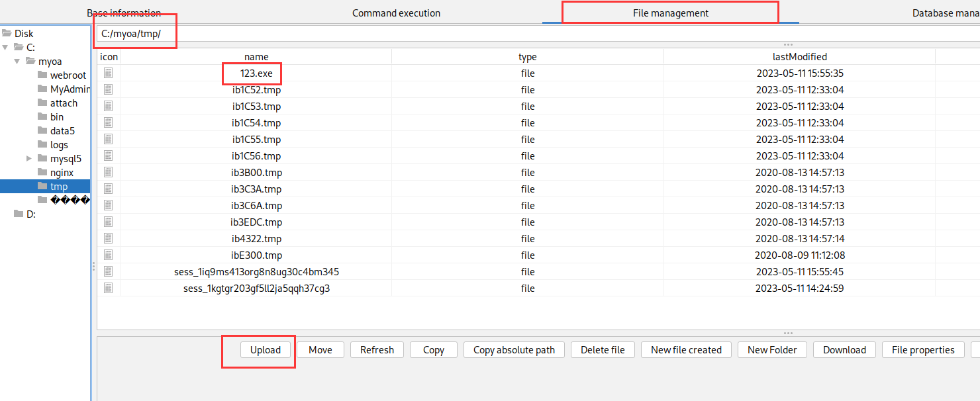Viewport: 980px width, 401px height.
Task: Click the New Folder button
Action: coord(772,350)
